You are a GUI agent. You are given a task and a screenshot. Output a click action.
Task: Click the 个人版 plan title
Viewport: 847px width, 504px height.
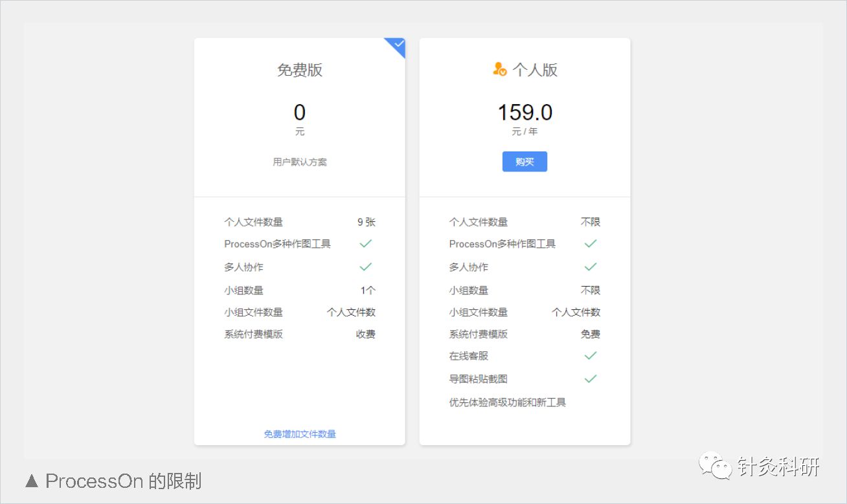click(535, 70)
